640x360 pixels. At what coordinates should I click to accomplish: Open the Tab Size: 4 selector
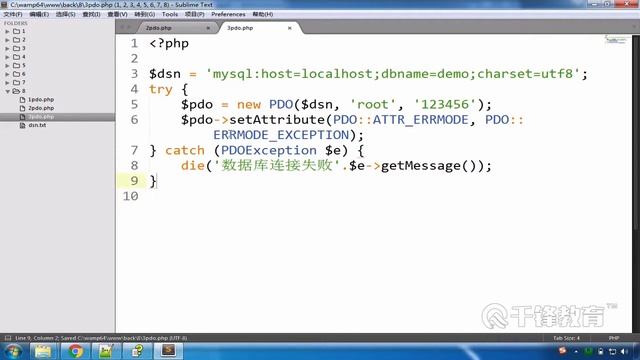[x=567, y=338]
